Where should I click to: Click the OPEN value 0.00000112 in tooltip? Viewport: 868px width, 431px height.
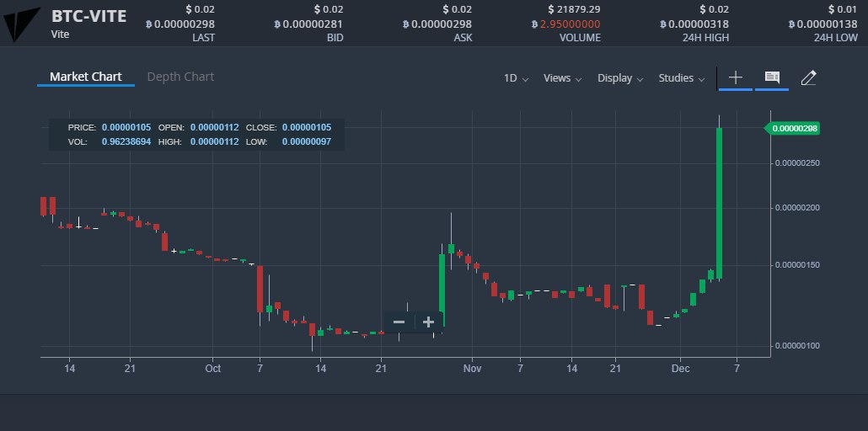tap(215, 127)
